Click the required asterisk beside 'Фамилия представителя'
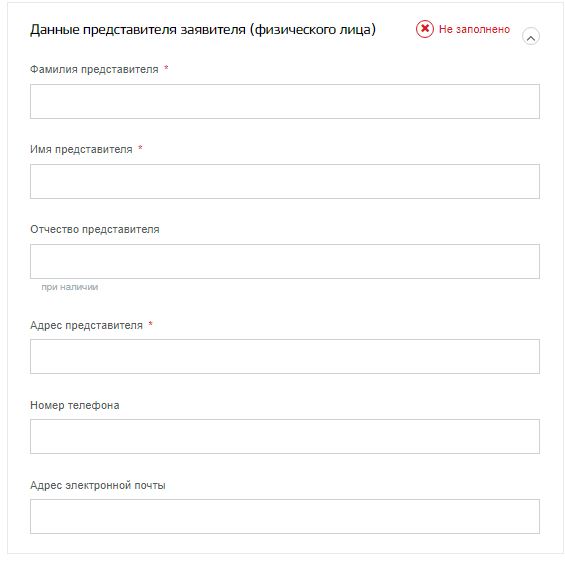 pyautogui.click(x=166, y=67)
